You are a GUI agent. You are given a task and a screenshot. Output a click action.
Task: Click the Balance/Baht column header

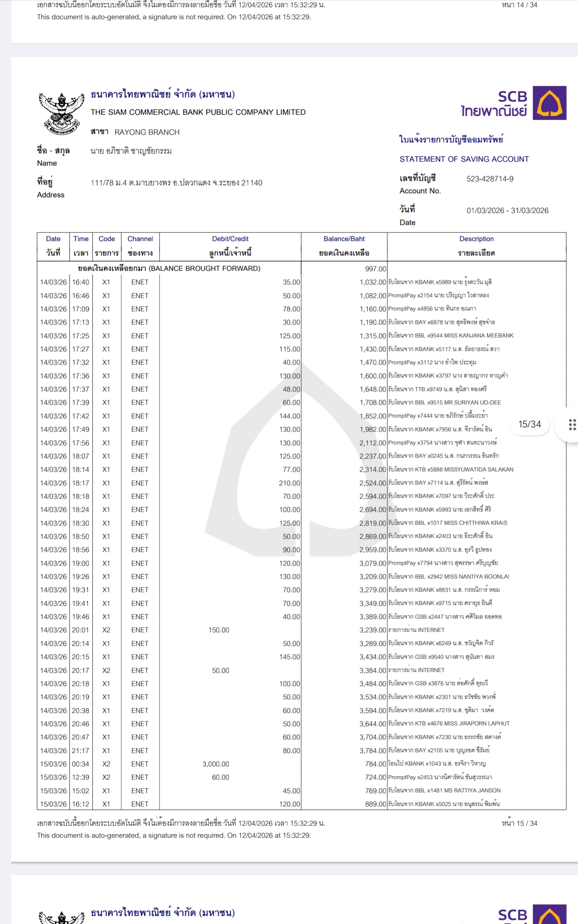coord(344,246)
